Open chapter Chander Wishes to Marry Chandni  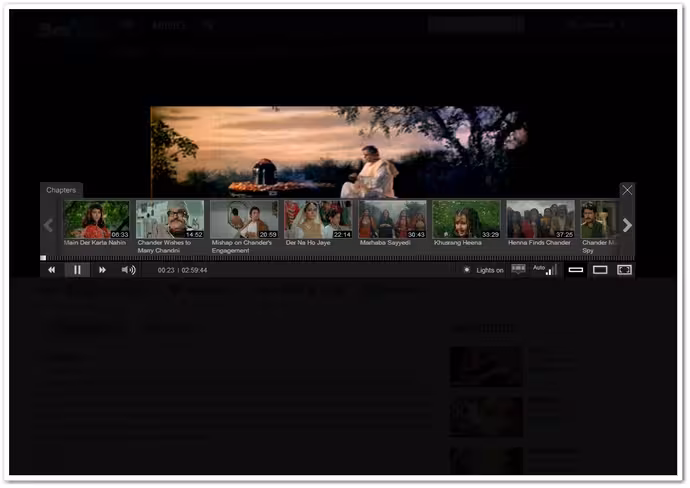click(x=170, y=219)
